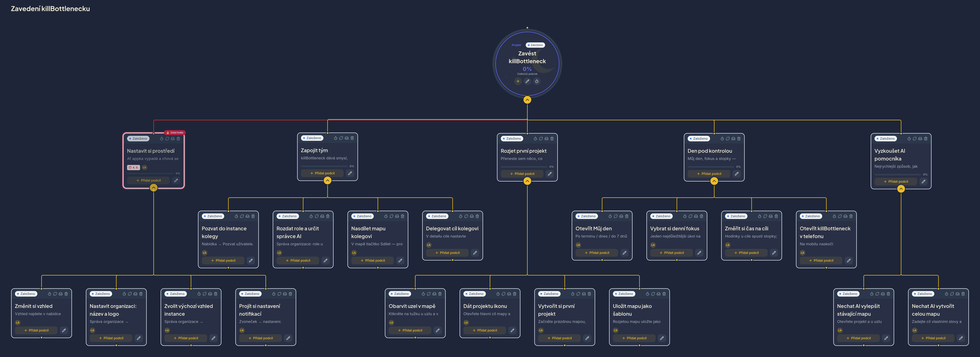Open Založeno status badge on root project node

(x=535, y=45)
